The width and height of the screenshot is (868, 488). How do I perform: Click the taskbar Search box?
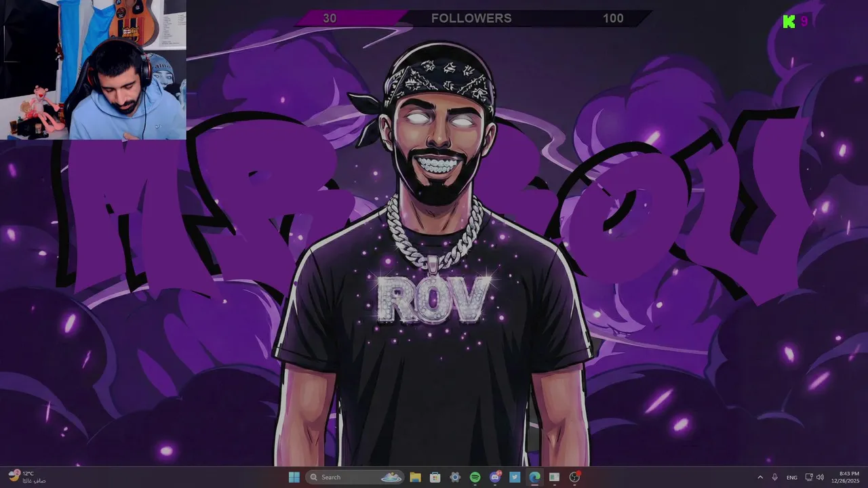tap(354, 477)
